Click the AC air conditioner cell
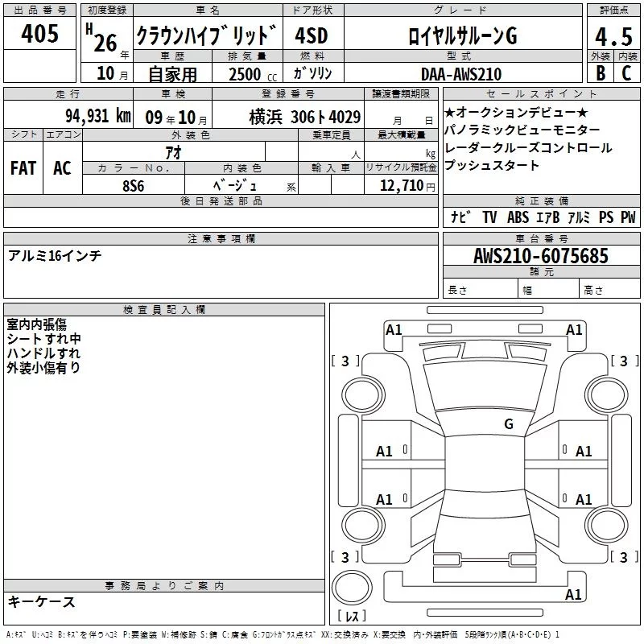 click(x=62, y=168)
